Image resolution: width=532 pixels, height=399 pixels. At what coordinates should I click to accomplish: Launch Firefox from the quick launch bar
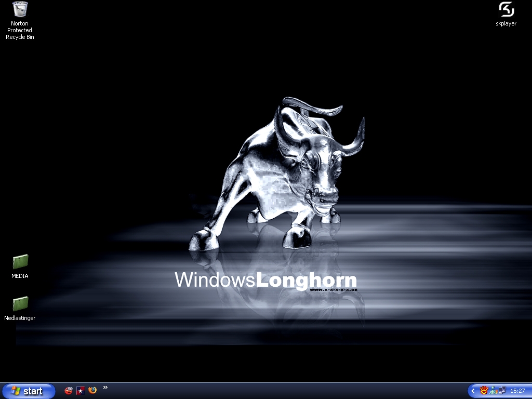coord(92,391)
